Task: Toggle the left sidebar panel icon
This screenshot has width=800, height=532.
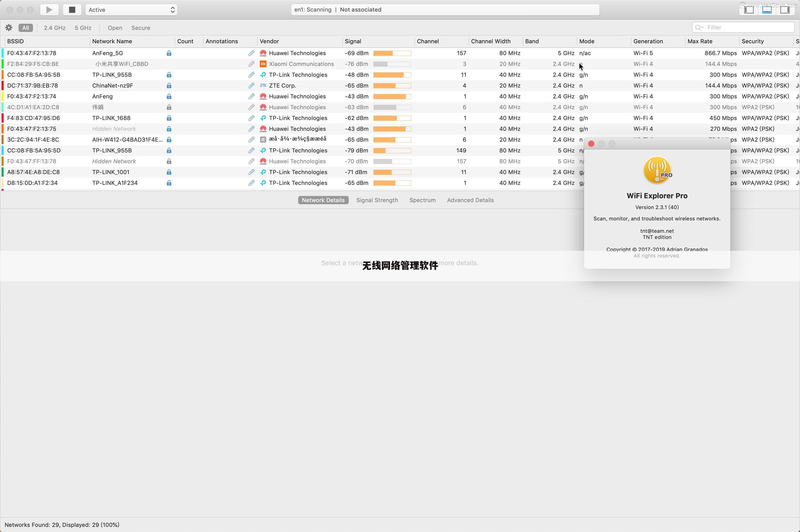Action: click(x=749, y=10)
